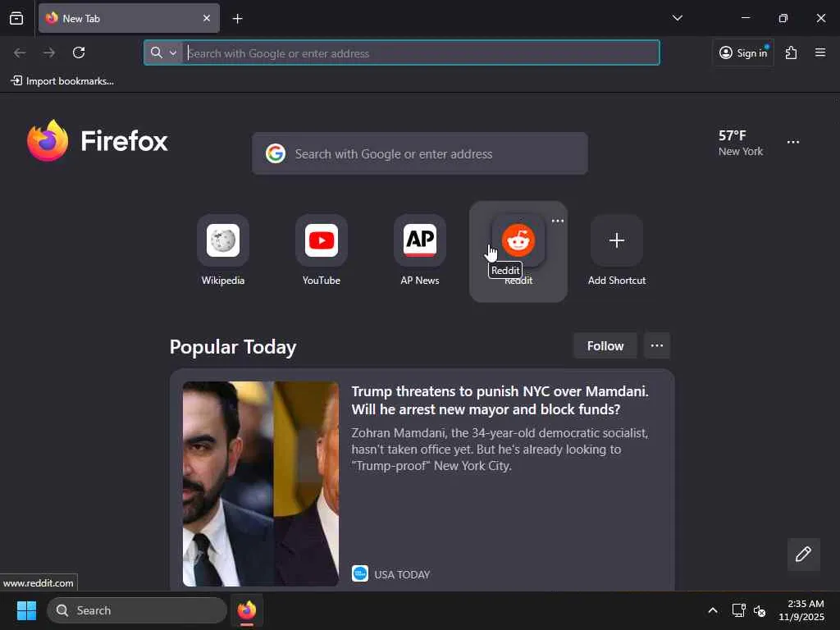This screenshot has width=840, height=630.
Task: Click the Add Shortcut tile
Action: 617,249
